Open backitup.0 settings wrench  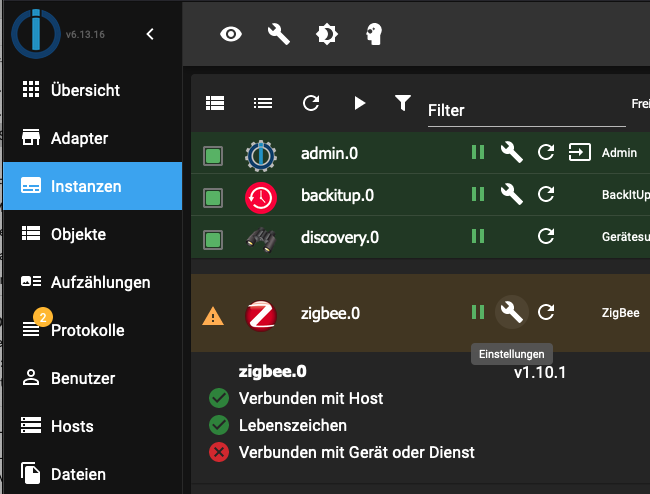click(x=512, y=194)
